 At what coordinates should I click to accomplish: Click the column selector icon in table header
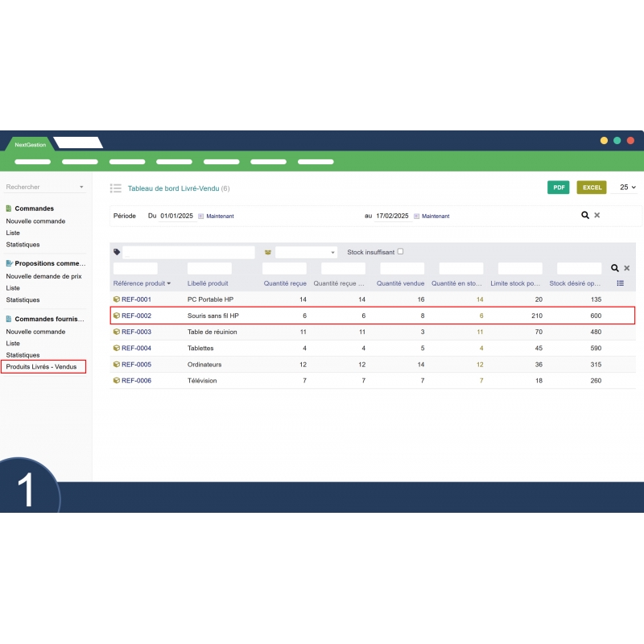[620, 283]
